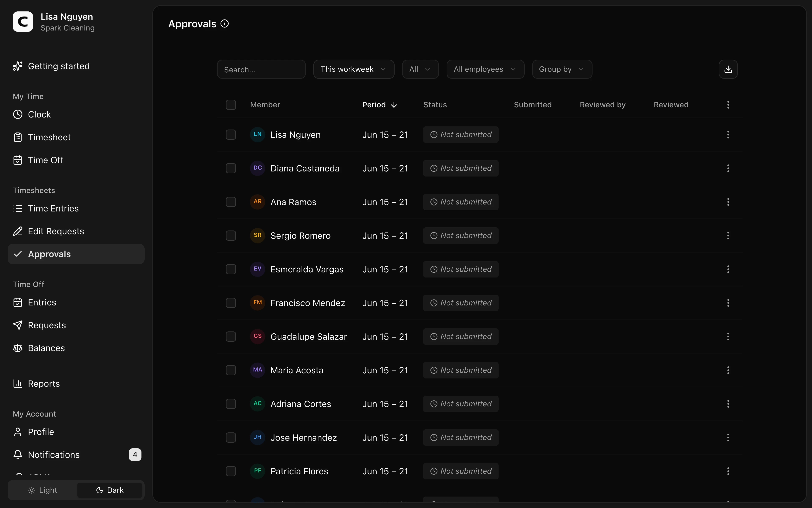Check the box for Lisa Nguyen
Image resolution: width=812 pixels, height=508 pixels.
(231, 135)
